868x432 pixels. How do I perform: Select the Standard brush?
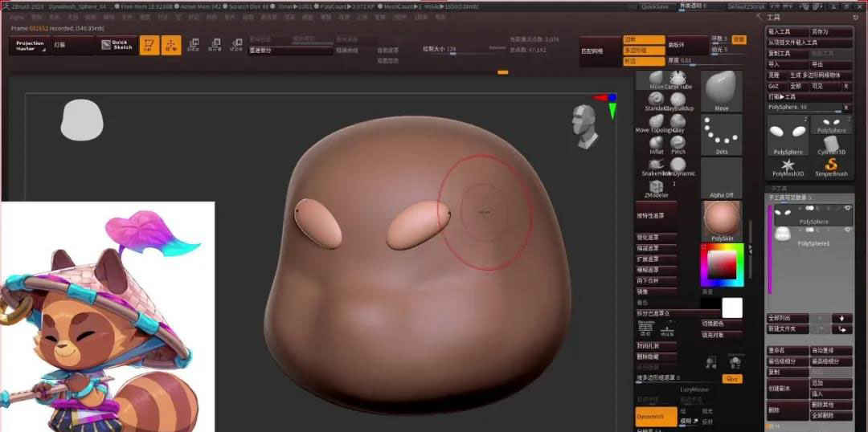(656, 102)
